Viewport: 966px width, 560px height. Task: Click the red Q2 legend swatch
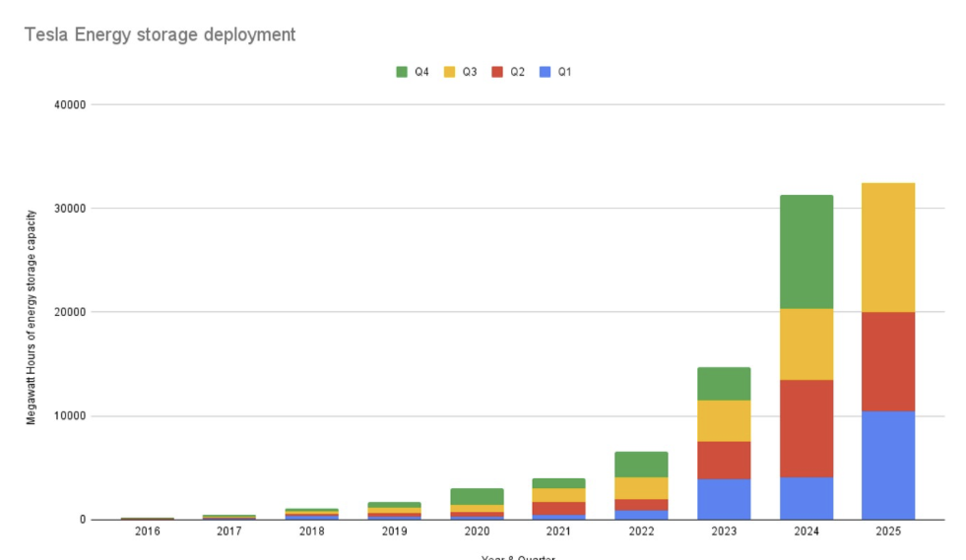(x=498, y=72)
